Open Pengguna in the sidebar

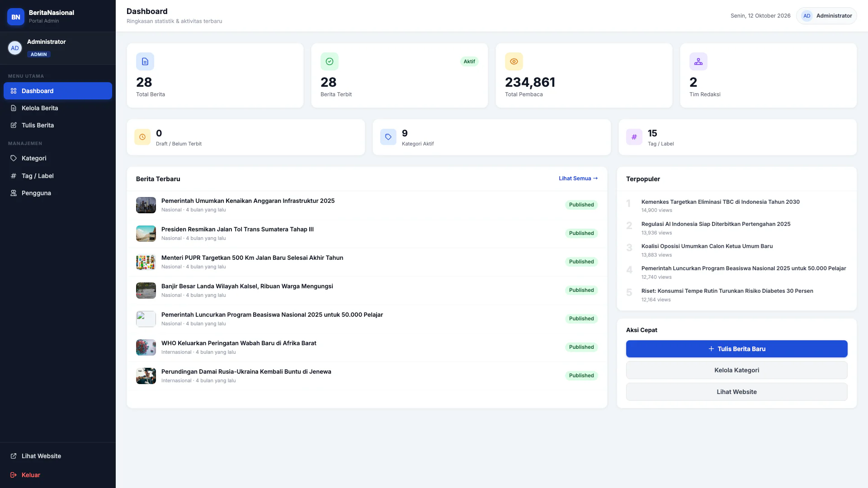click(x=58, y=193)
